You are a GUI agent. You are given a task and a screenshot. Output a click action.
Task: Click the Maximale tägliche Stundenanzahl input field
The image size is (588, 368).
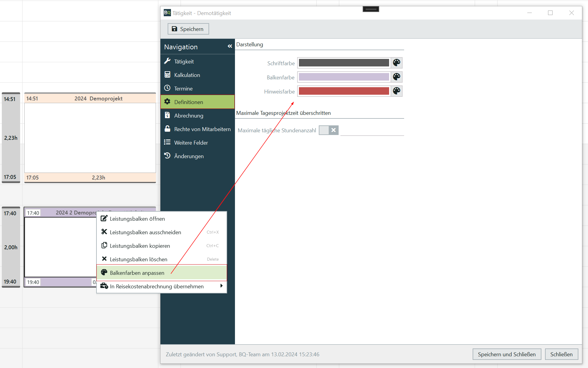(x=372, y=130)
